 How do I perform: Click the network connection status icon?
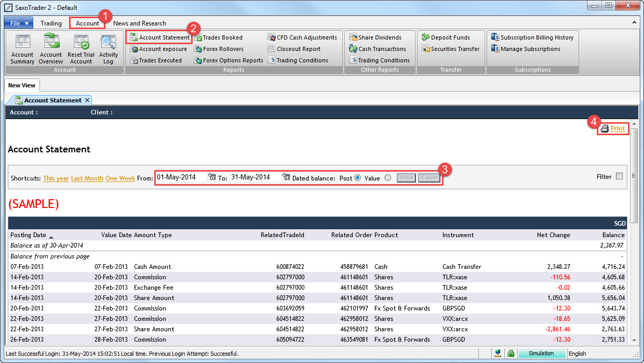(498, 354)
